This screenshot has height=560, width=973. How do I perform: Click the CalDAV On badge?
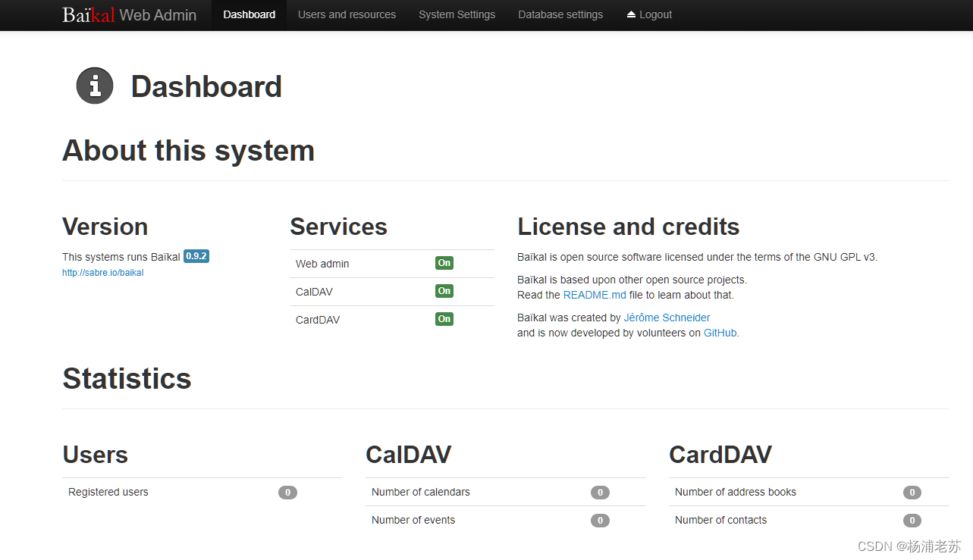[x=444, y=291]
